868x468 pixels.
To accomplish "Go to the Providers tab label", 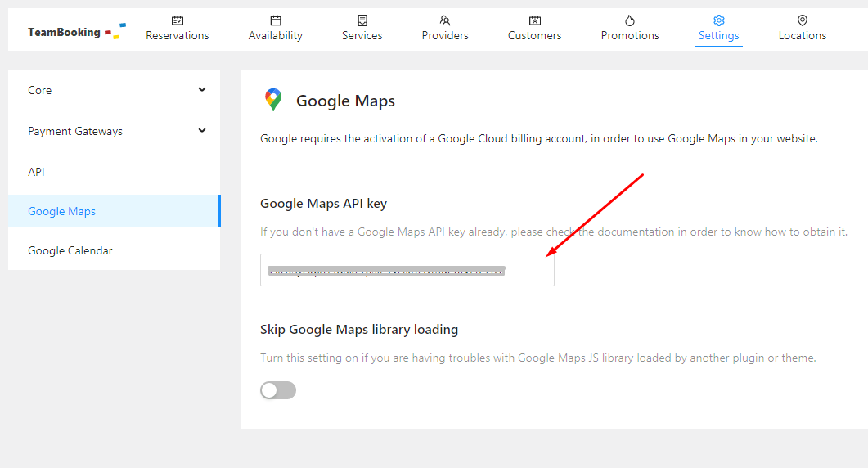I will pyautogui.click(x=445, y=36).
